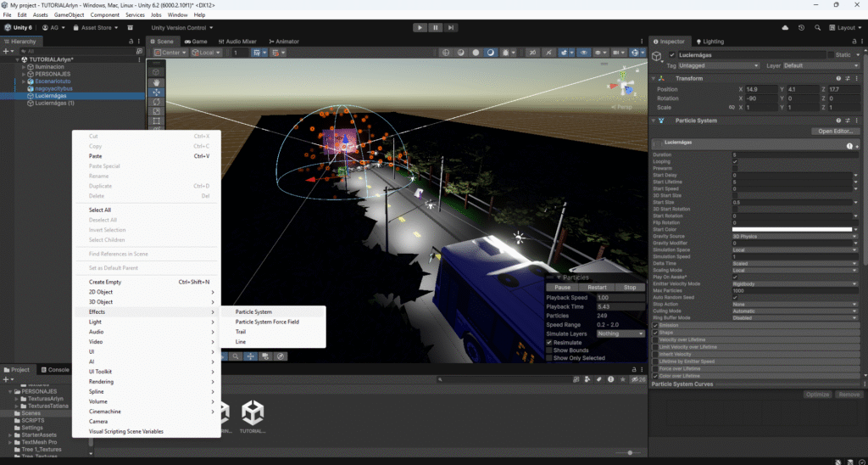868x465 pixels.
Task: Open the Layout dropdown
Action: point(846,27)
